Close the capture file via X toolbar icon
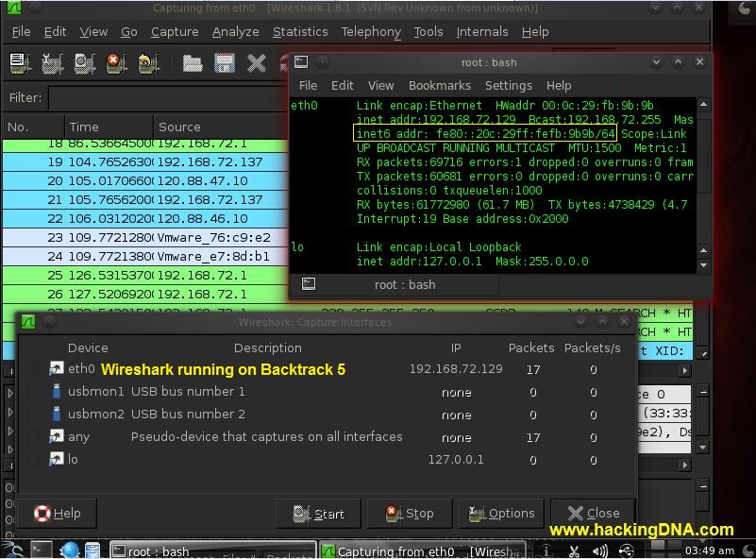The height and width of the screenshot is (559, 756). (256, 63)
